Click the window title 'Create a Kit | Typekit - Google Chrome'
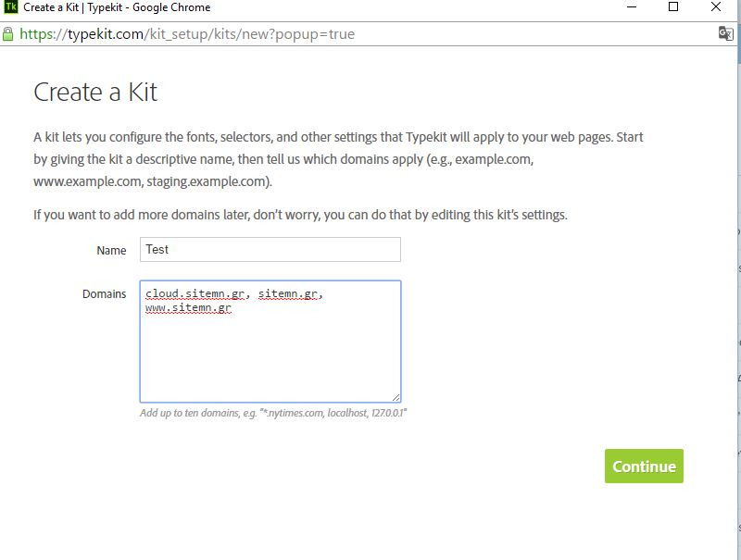Screen dimensions: 741x560 117,7
